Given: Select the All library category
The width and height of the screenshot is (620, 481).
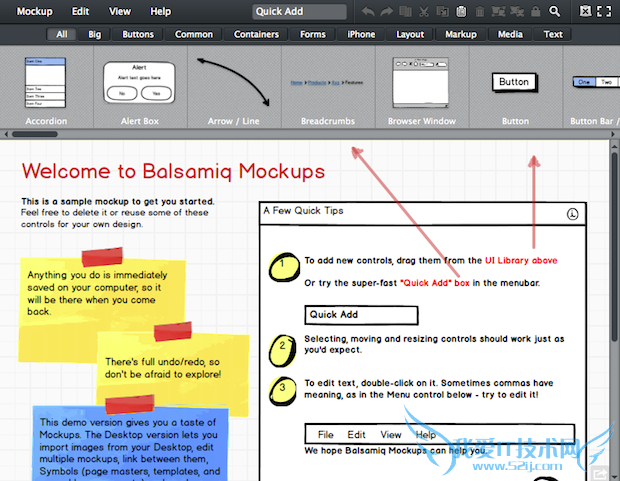Looking at the screenshot, I should coord(61,34).
